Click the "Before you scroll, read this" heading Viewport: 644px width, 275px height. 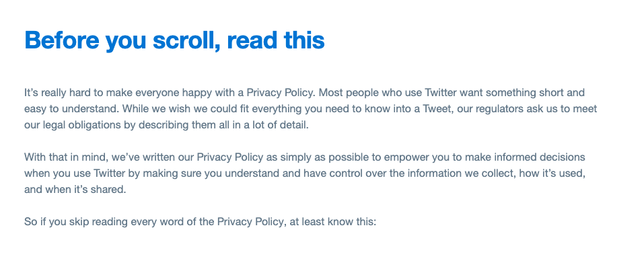click(174, 40)
